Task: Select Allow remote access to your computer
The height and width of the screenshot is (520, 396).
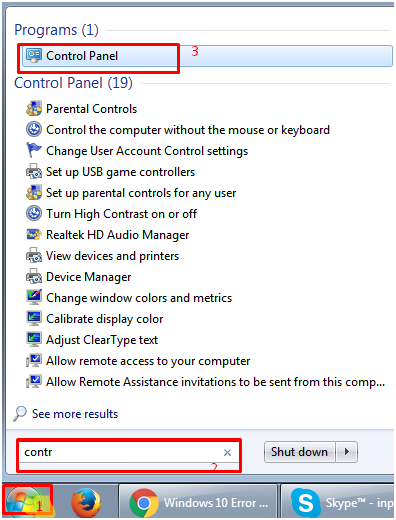Action: click(148, 361)
